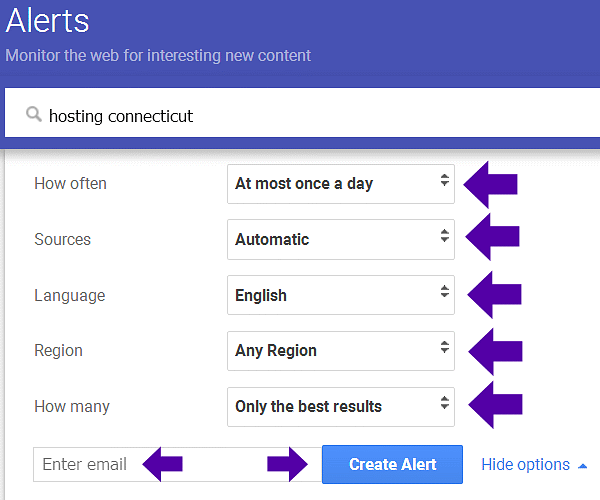600x500 pixels.
Task: Click the purple arrow pointing at Create Alert
Action: coord(289,464)
